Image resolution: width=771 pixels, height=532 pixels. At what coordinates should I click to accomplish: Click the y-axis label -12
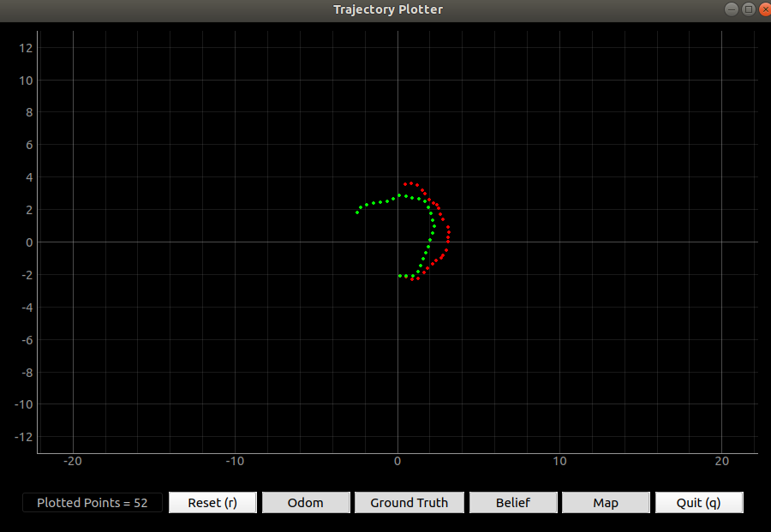(24, 437)
